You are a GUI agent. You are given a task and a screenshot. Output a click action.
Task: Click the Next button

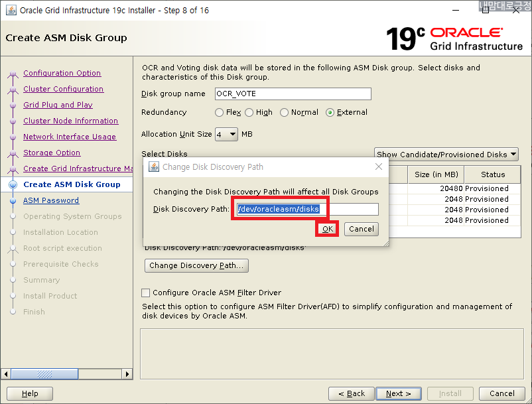[x=399, y=393]
